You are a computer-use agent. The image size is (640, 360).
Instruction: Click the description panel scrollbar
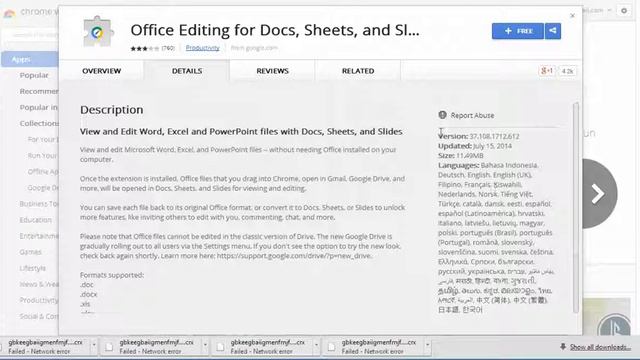576,207
